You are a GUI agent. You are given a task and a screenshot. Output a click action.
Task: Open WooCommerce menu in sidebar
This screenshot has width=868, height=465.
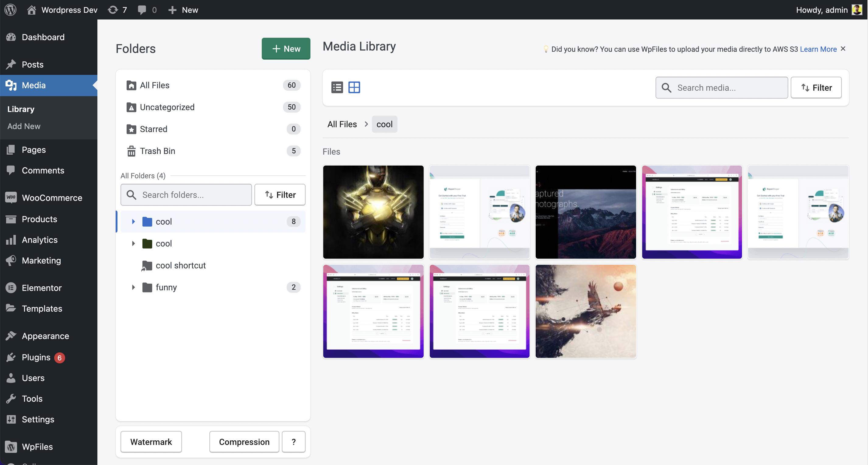point(52,198)
